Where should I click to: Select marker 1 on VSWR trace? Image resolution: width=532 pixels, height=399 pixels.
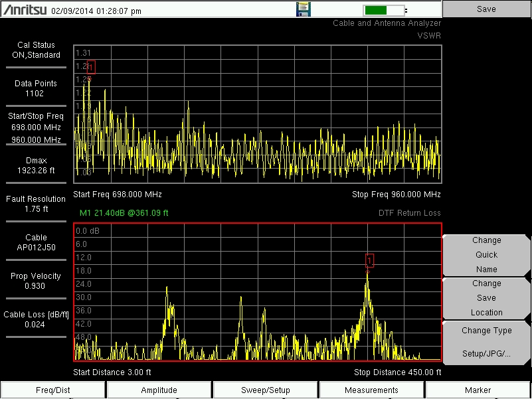[x=91, y=67]
